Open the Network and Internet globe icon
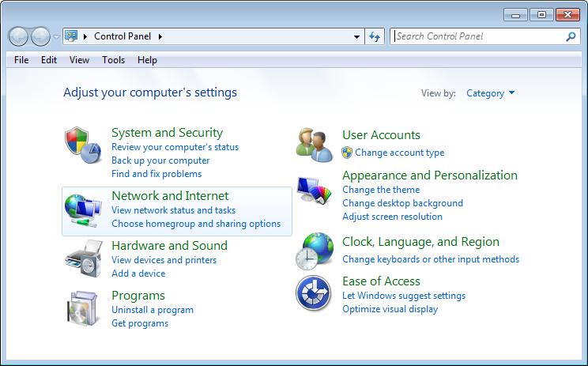The width and height of the screenshot is (588, 366). coord(82,211)
